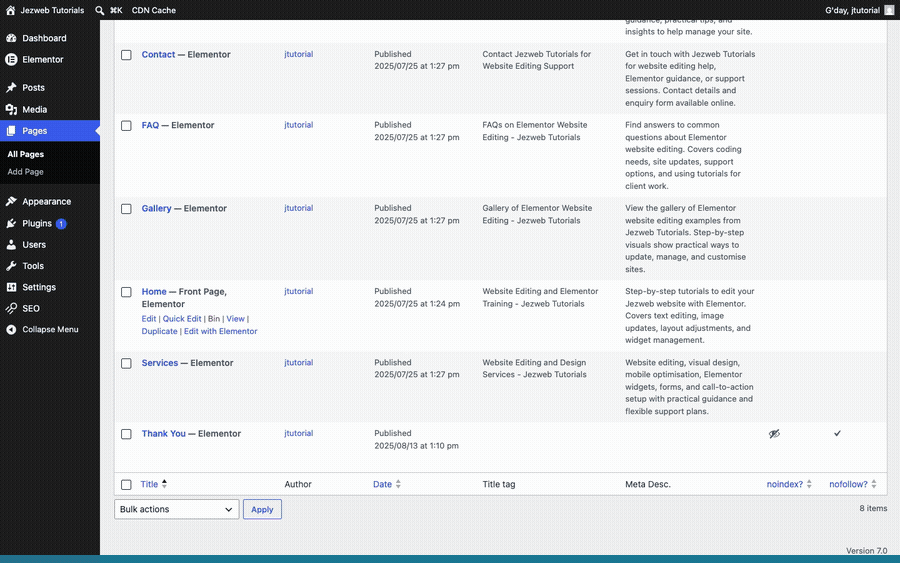Open the Bulk actions dropdown
Screen dimensions: 900x563
tap(177, 509)
